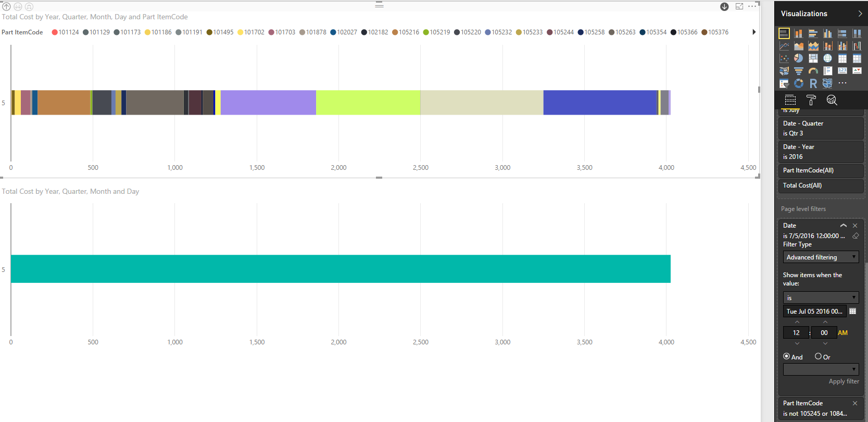Viewport: 868px width, 422px height.
Task: Add a Donut chart visualization
Action: 798,83
